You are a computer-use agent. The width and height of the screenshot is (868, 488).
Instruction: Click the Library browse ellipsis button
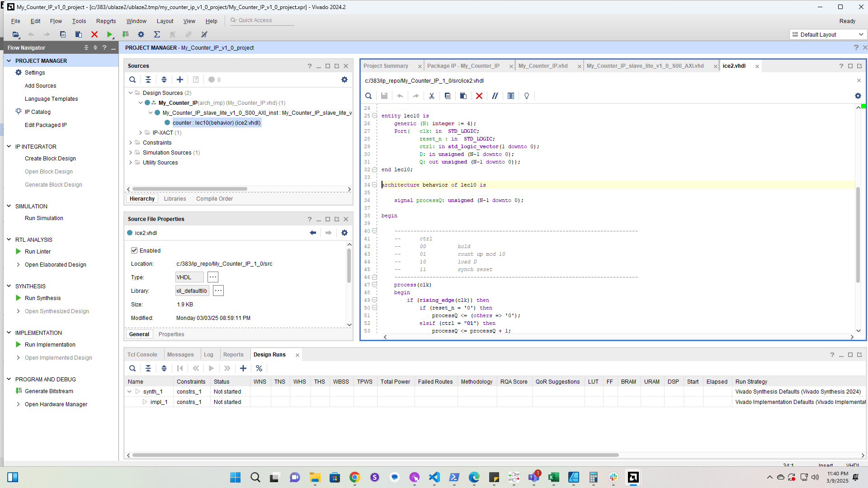tap(218, 291)
